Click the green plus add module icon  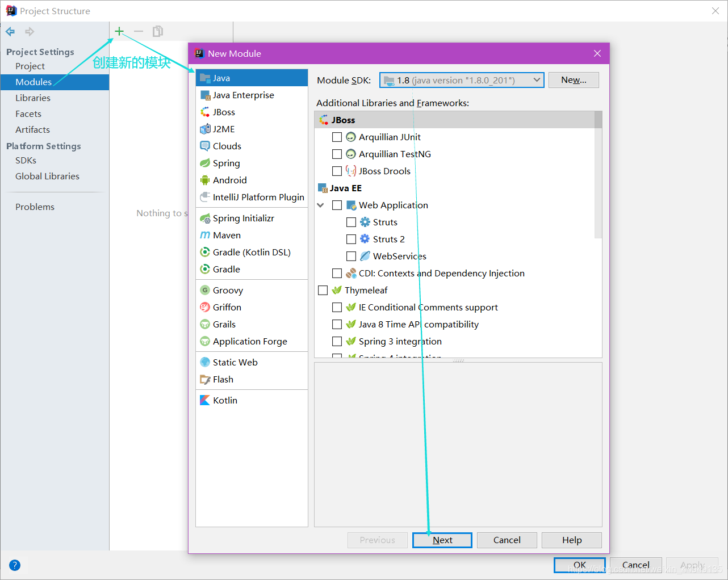pos(119,31)
